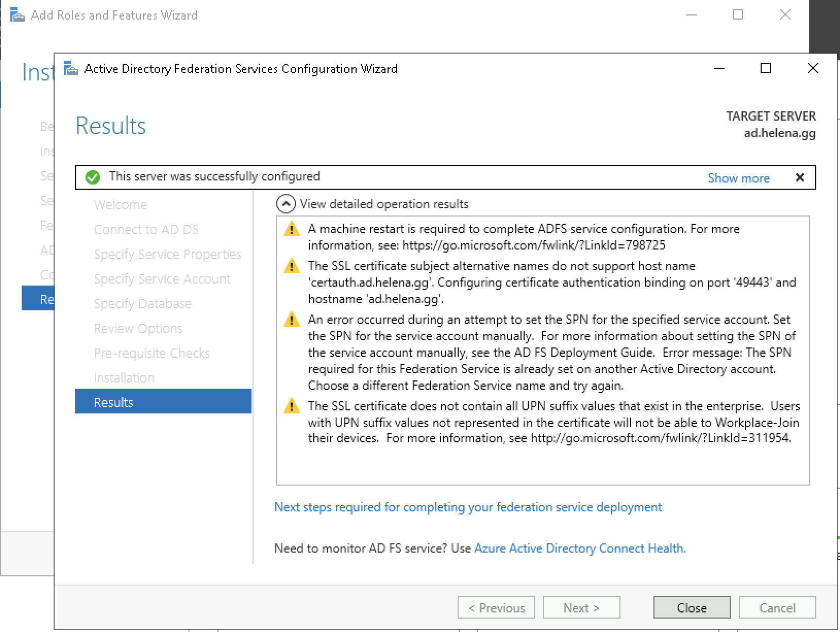Collapse the View detailed operation results section

[x=286, y=204]
